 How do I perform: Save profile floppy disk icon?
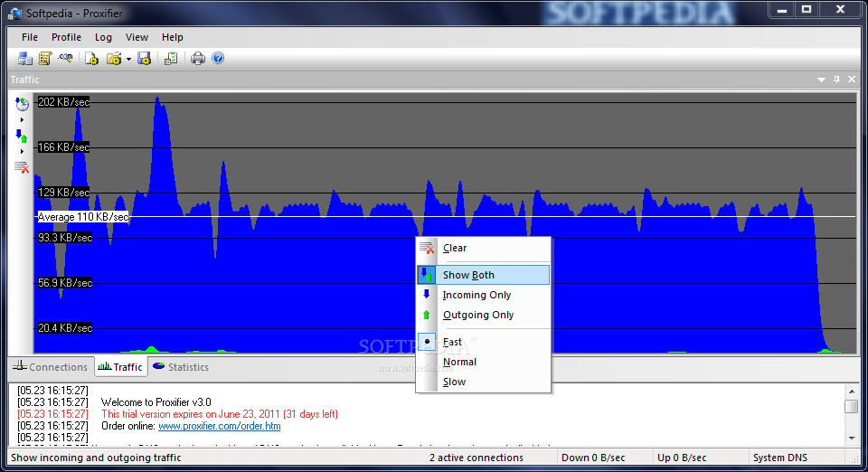(145, 58)
